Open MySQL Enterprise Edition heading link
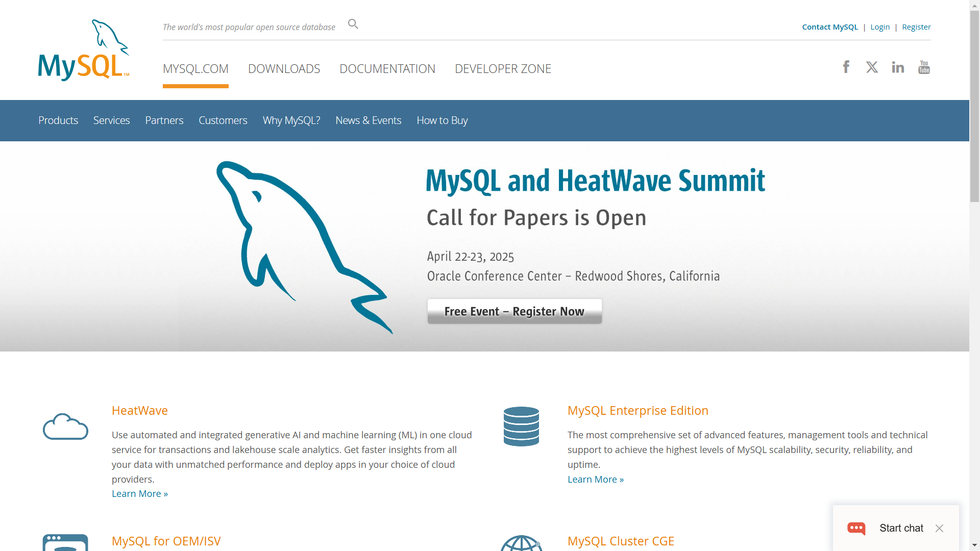Viewport: 980px width, 551px height. 638,411
